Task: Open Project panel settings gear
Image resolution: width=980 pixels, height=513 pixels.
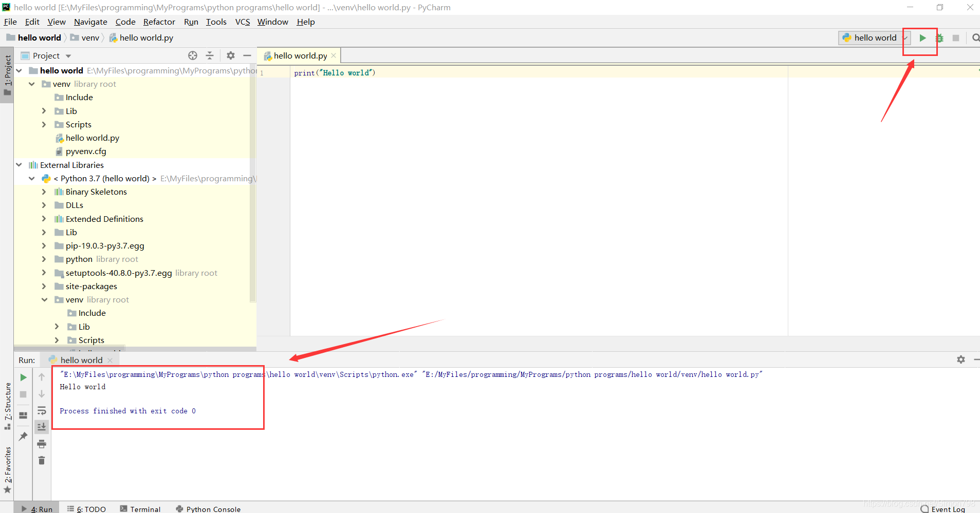Action: (x=231, y=55)
